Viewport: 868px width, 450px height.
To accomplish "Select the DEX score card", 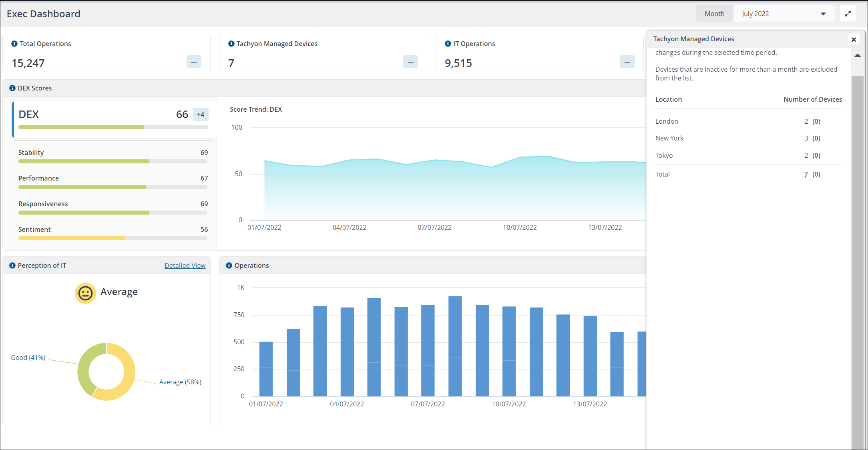I will (115, 119).
